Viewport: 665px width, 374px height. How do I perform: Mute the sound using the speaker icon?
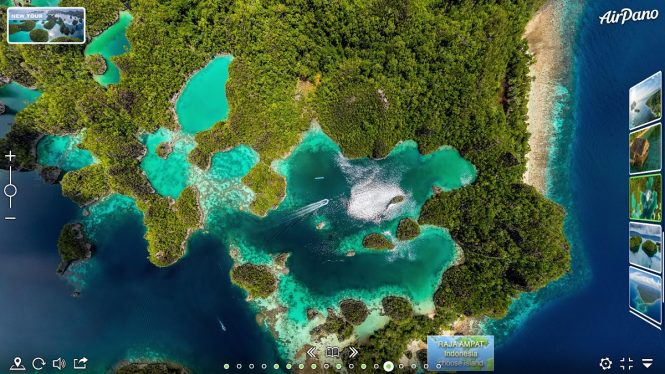[x=59, y=363]
